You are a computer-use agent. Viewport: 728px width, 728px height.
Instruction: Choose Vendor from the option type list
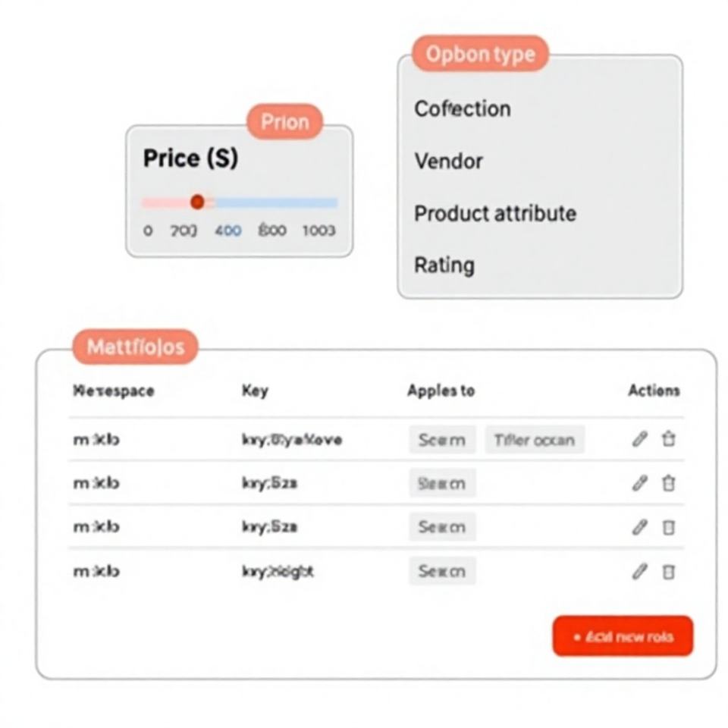(448, 161)
